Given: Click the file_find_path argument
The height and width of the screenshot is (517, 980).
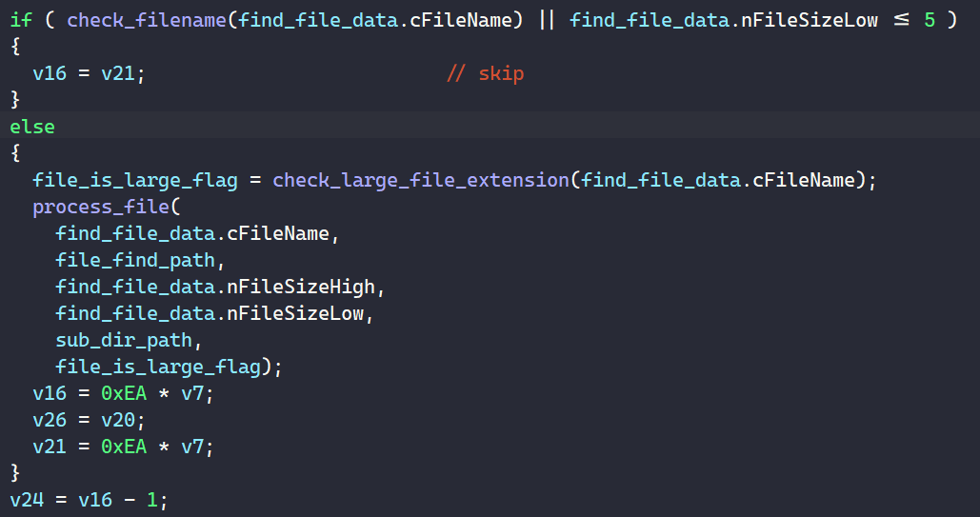Looking at the screenshot, I should click(135, 260).
